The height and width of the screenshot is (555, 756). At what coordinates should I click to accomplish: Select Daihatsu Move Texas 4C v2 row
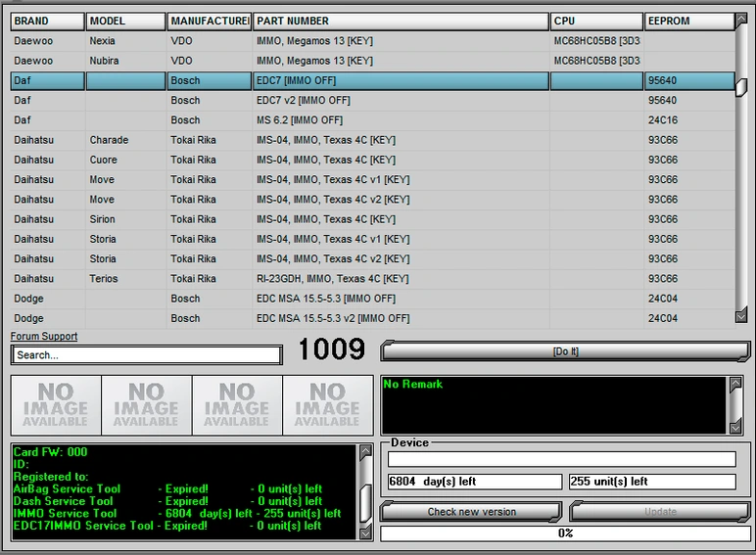pyautogui.click(x=373, y=200)
